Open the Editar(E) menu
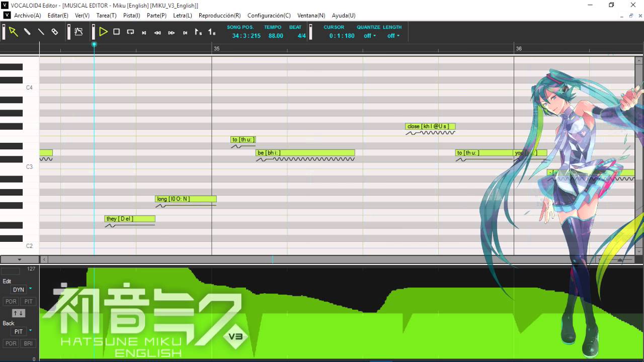Viewport: 644px width, 362px height. pos(58,16)
